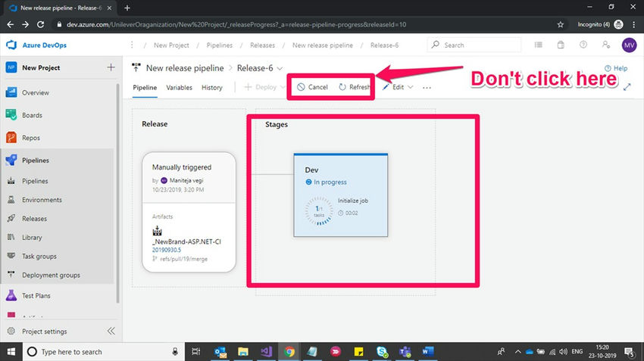Switch to the Variables tab
This screenshot has height=361, width=644.
179,87
